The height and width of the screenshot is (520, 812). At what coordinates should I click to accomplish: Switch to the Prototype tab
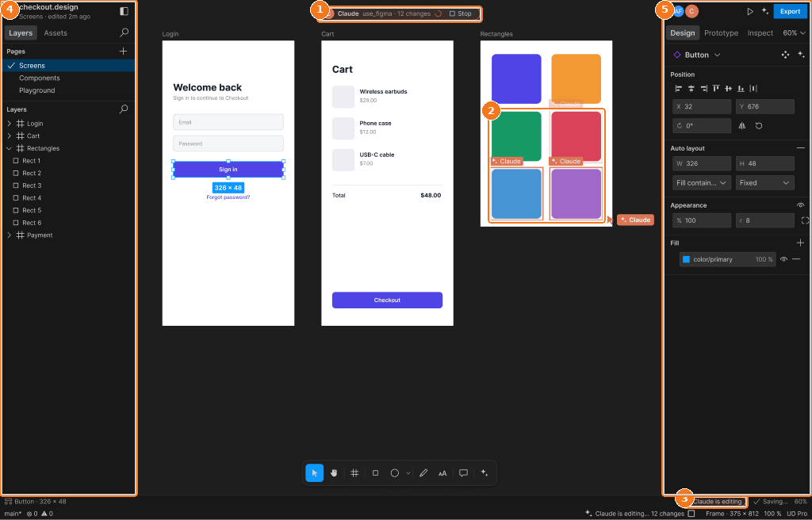[x=721, y=32]
